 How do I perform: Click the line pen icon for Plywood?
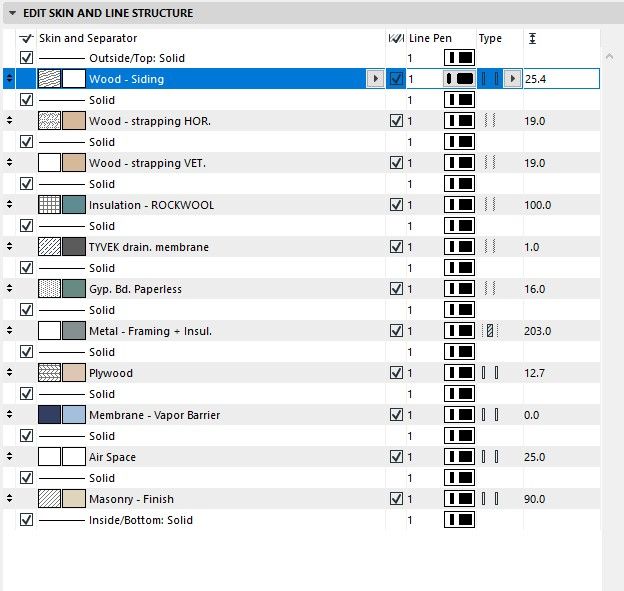(459, 373)
